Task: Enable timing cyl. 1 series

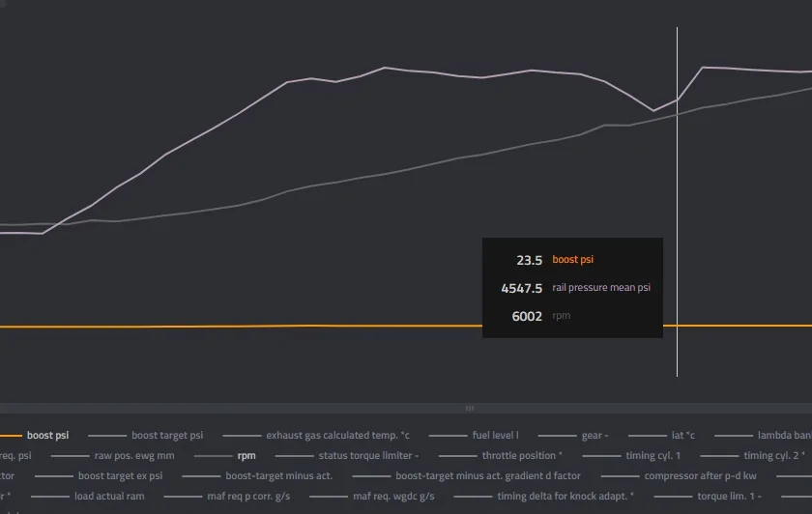Action: (x=653, y=455)
